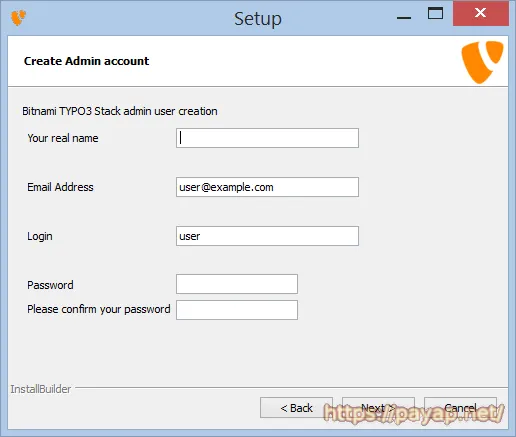The image size is (516, 437).
Task: Cancel the setup wizard
Action: pos(460,408)
